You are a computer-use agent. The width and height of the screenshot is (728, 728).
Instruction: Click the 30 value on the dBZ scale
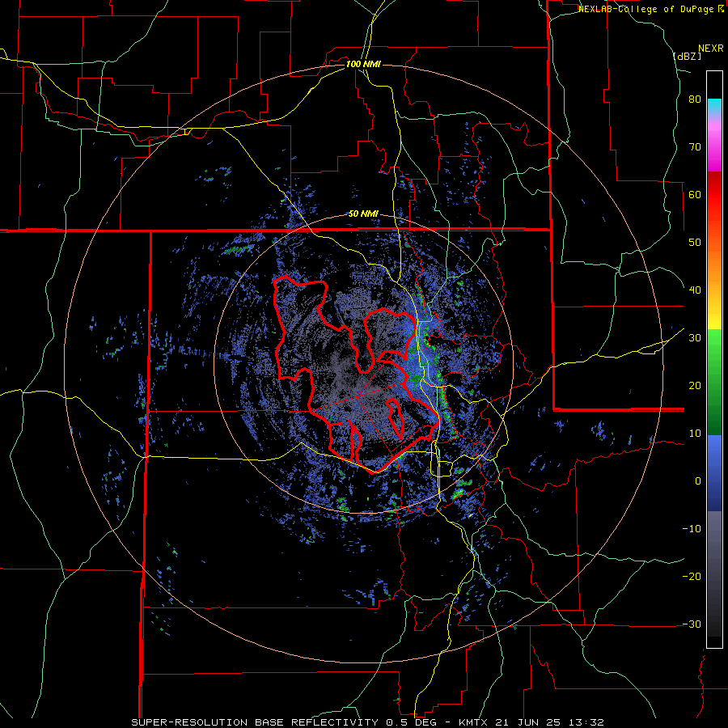[x=695, y=338]
